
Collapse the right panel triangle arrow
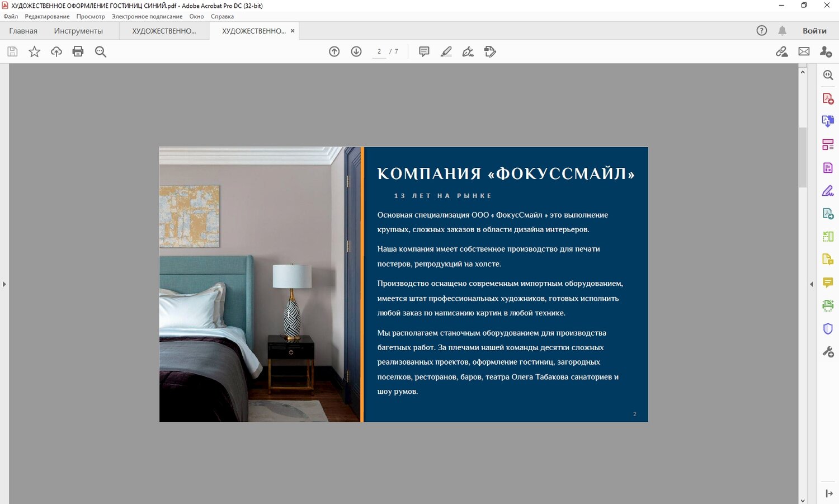click(x=812, y=284)
